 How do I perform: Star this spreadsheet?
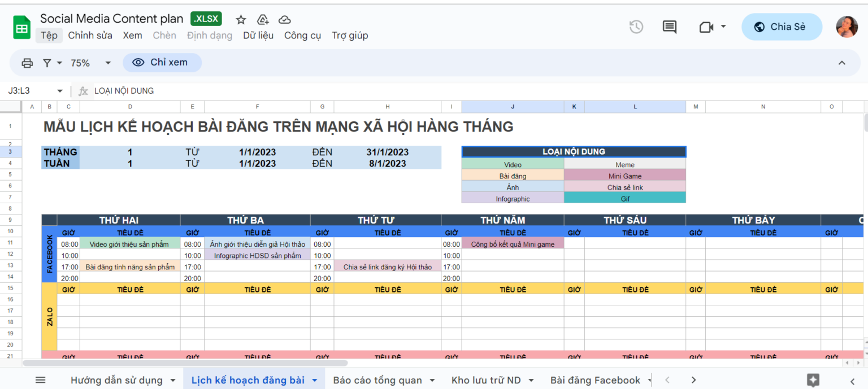click(x=240, y=19)
